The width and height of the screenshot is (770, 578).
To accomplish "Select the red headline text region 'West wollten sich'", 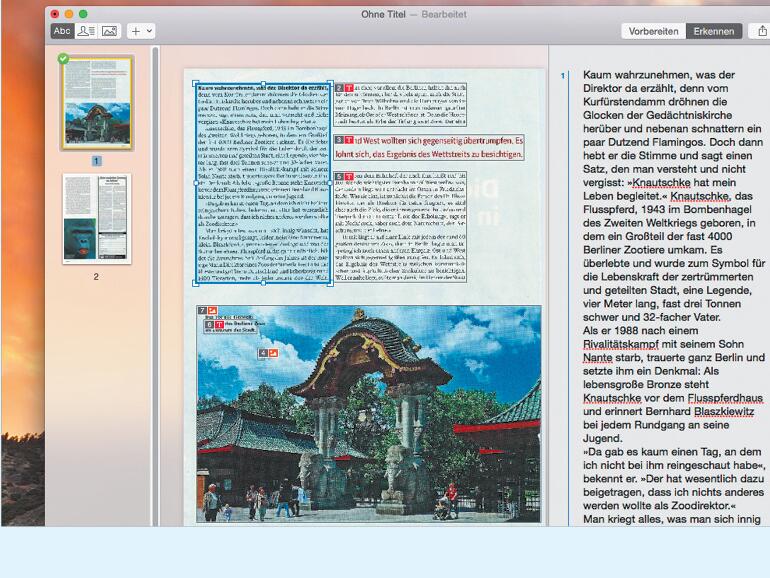I will tap(429, 147).
